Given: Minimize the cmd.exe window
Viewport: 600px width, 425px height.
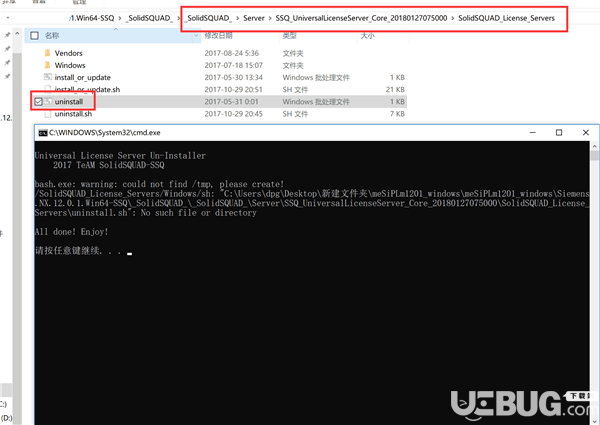Looking at the screenshot, I should [x=533, y=133].
